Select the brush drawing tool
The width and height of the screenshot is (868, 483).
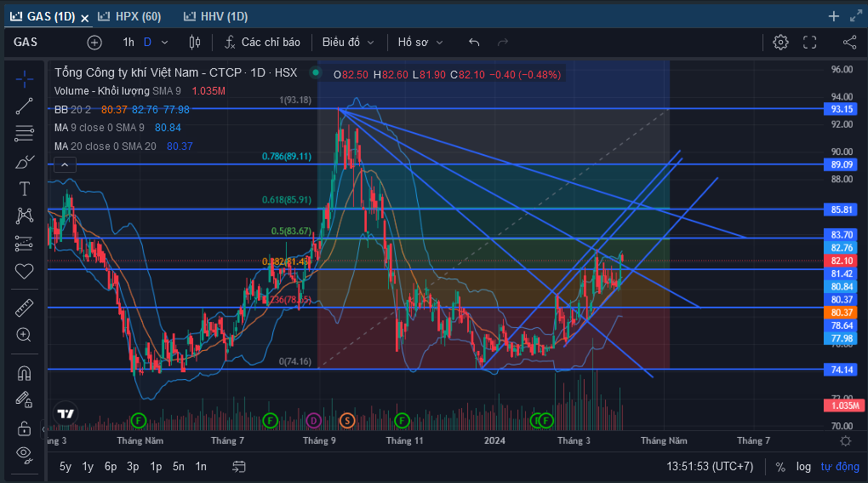[25, 162]
